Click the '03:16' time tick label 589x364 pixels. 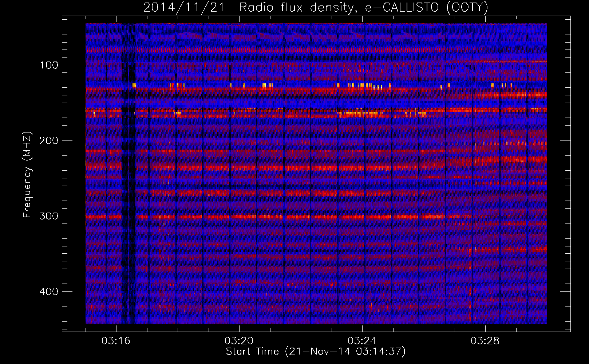coord(116,341)
